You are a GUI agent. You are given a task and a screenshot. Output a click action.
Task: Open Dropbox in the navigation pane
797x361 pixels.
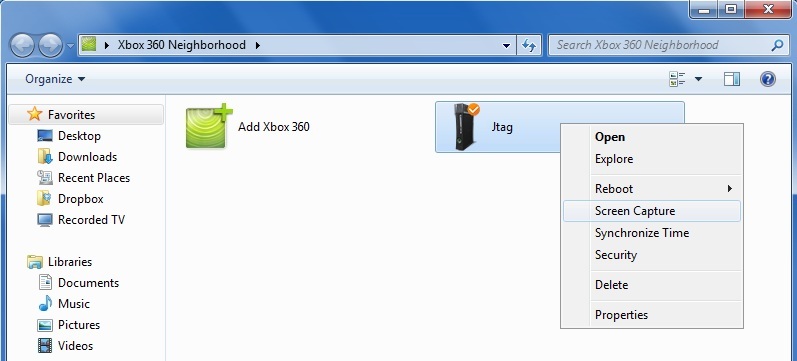tap(81, 199)
